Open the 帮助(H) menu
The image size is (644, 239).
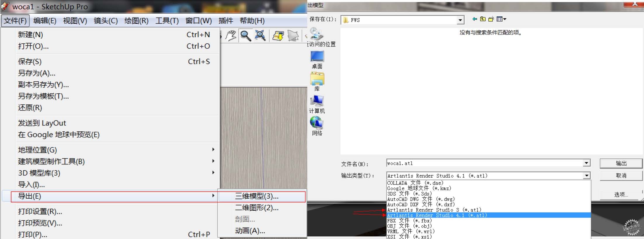[x=252, y=21]
